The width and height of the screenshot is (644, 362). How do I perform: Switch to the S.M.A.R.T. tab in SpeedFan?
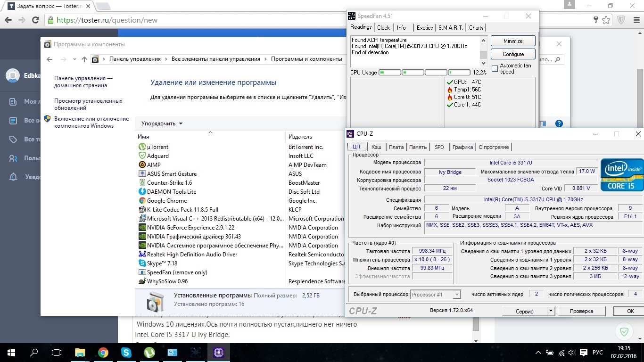451,28
